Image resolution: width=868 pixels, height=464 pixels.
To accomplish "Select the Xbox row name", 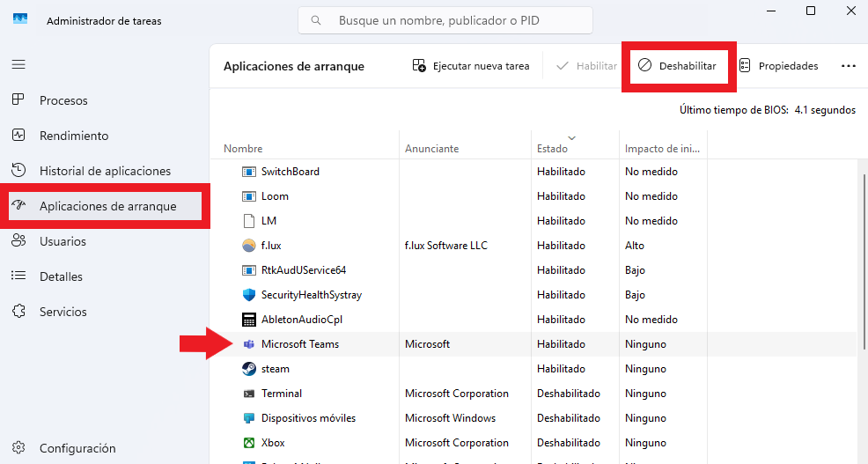I will (273, 443).
